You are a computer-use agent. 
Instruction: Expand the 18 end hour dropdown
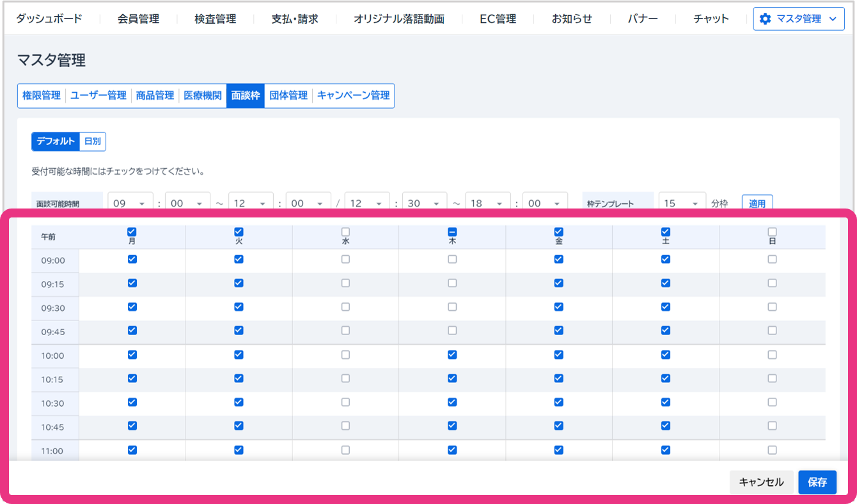coord(488,203)
